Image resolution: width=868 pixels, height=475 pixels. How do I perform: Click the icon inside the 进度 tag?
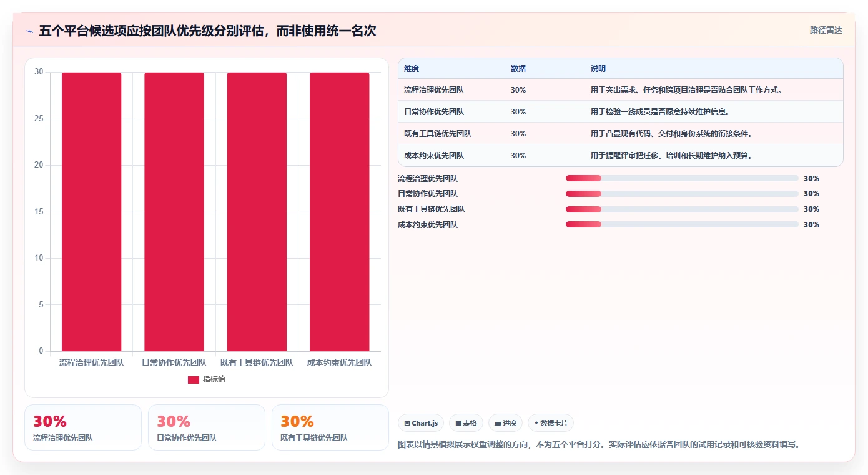[x=498, y=423]
